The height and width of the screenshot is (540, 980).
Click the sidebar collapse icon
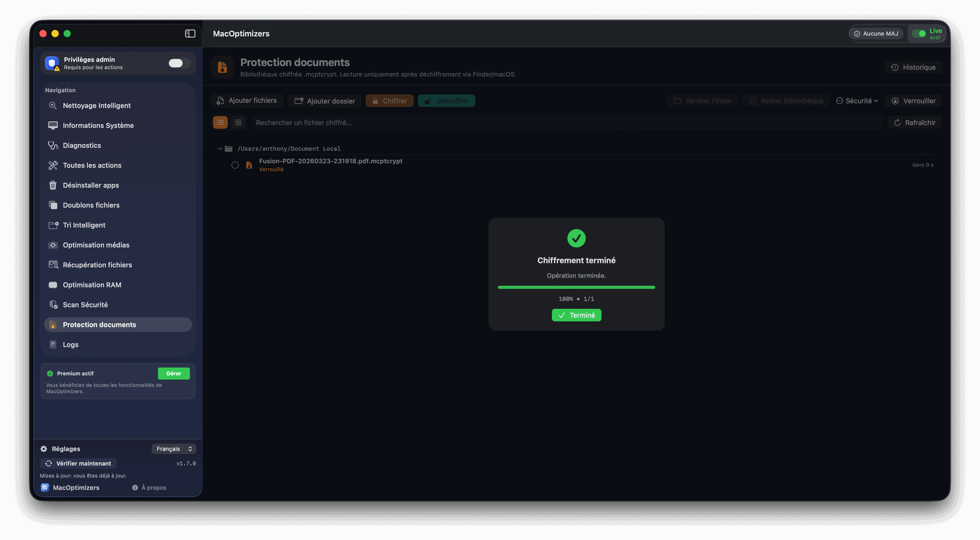(190, 34)
